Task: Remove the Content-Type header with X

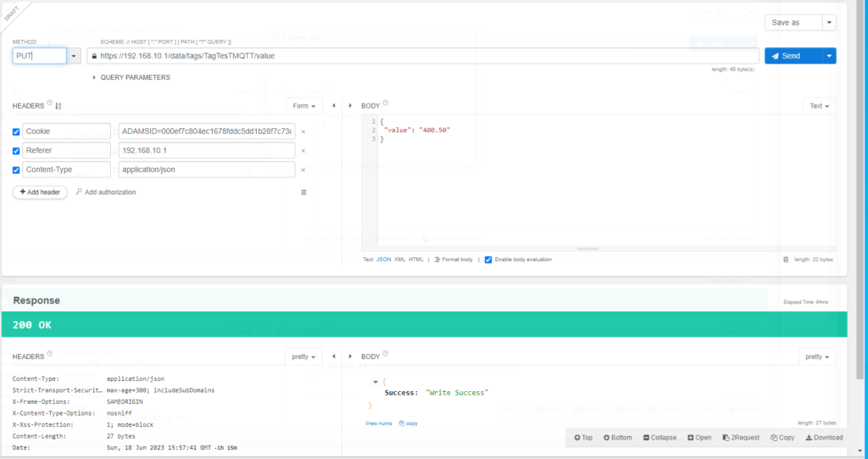Action: pos(303,171)
